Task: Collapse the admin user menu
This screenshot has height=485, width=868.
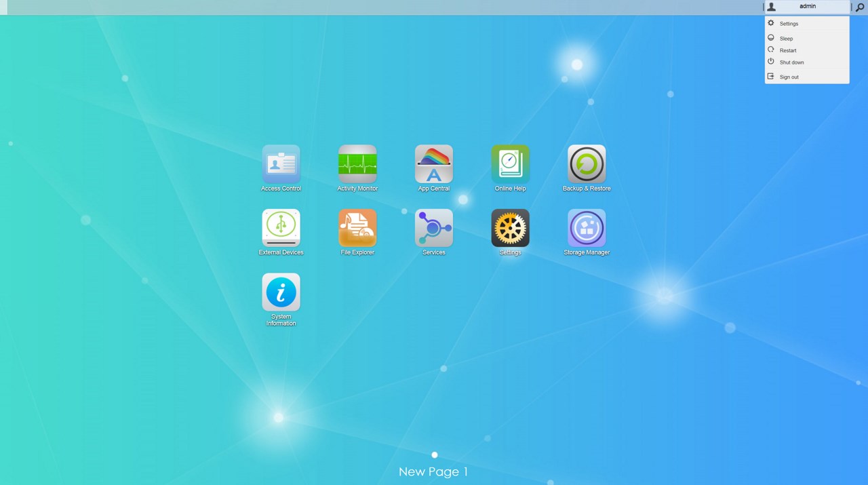Action: click(x=807, y=7)
